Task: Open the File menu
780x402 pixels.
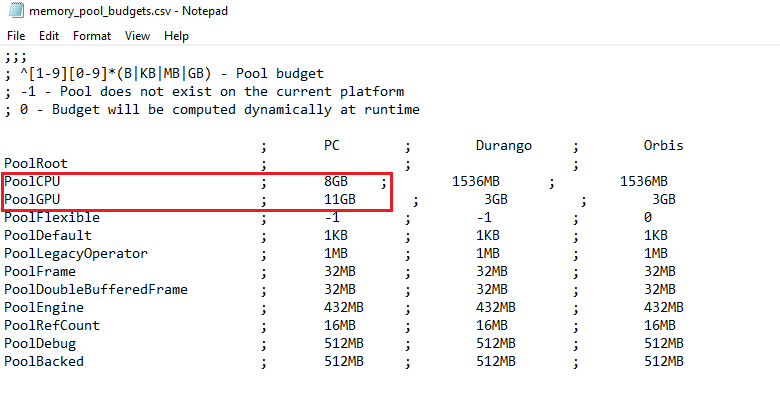Action: (x=16, y=36)
